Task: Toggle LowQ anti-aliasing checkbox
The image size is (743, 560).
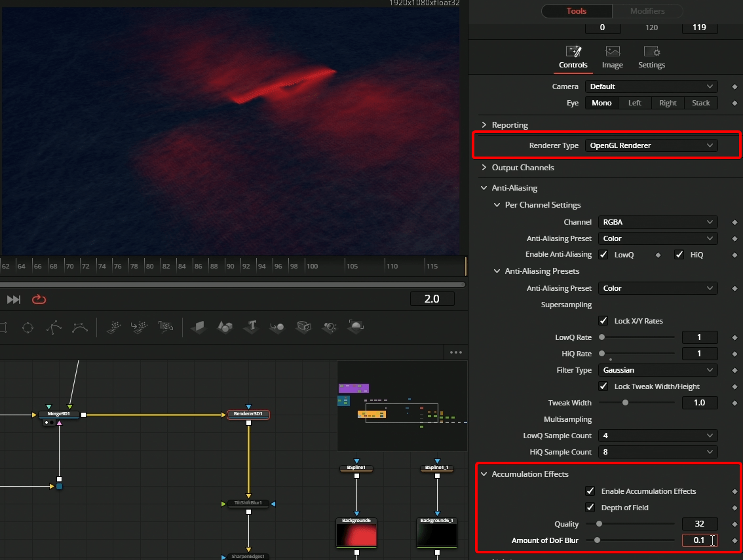Action: coord(603,254)
